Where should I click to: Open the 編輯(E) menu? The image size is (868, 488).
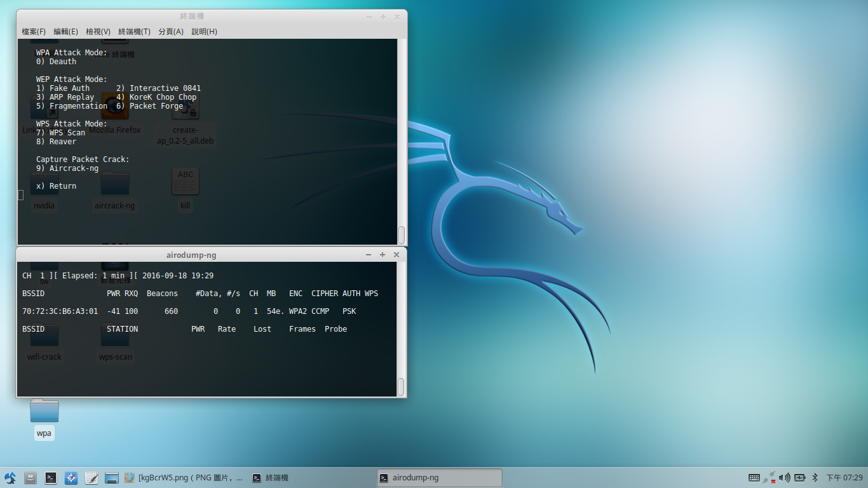66,32
